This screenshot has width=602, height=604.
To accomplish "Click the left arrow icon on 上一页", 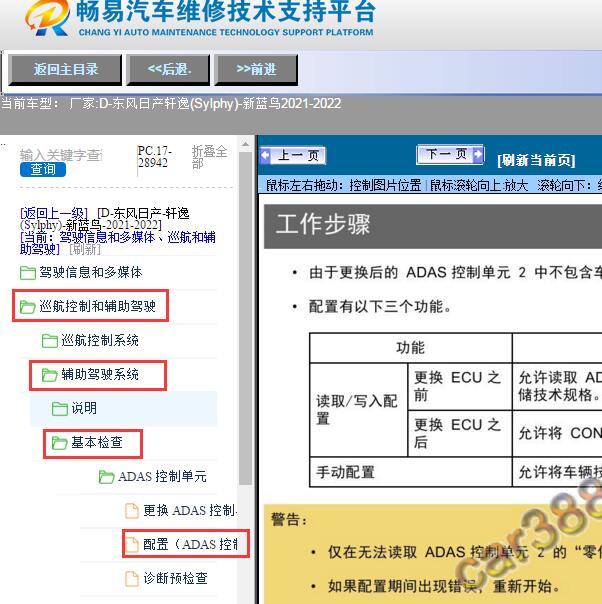I will 265,155.
